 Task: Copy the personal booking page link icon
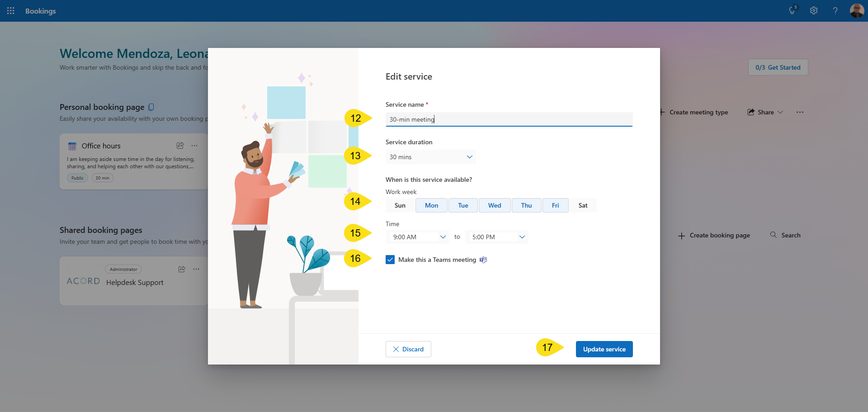tap(151, 107)
